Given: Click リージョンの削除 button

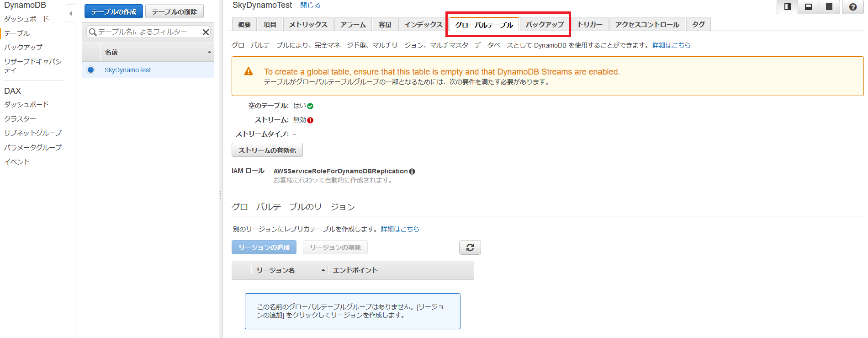Looking at the screenshot, I should [x=335, y=247].
